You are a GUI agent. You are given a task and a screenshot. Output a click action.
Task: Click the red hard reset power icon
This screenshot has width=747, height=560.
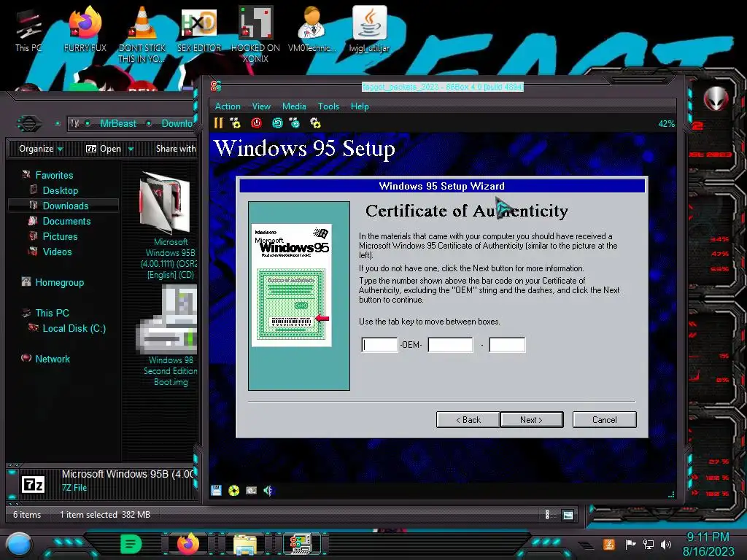point(256,123)
